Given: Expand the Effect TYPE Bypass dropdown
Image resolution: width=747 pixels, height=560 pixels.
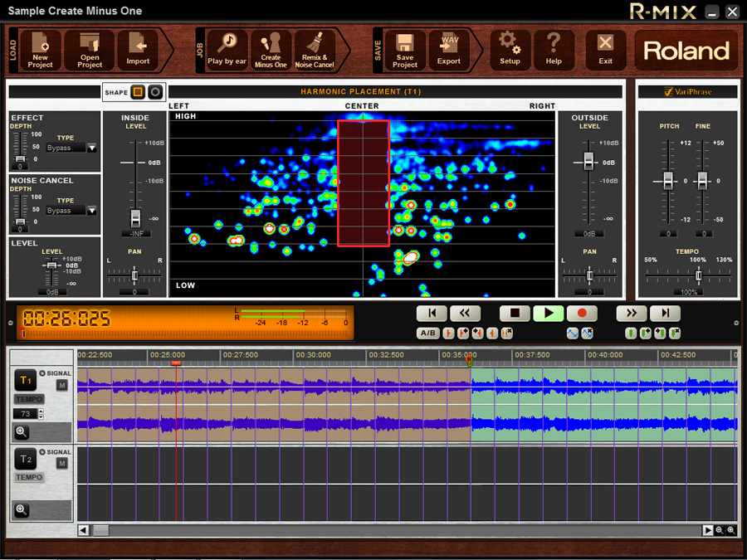Looking at the screenshot, I should coord(91,148).
